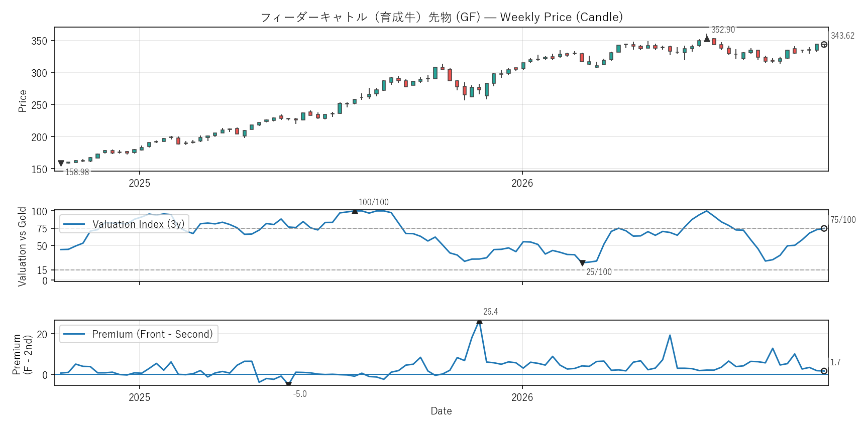Select the 158.98 low price annotation
Viewport: 868px width, 426px height.
click(77, 172)
